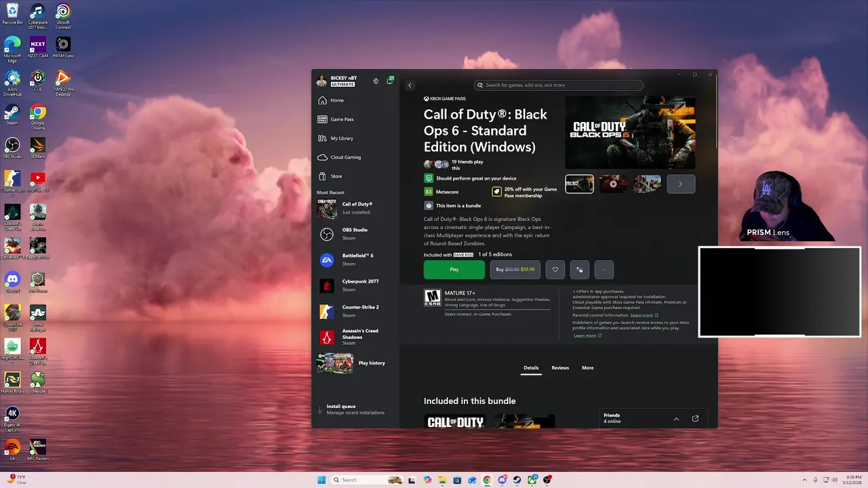This screenshot has height=488, width=868.
Task: Open Steam desktop icon
Action: click(x=12, y=114)
